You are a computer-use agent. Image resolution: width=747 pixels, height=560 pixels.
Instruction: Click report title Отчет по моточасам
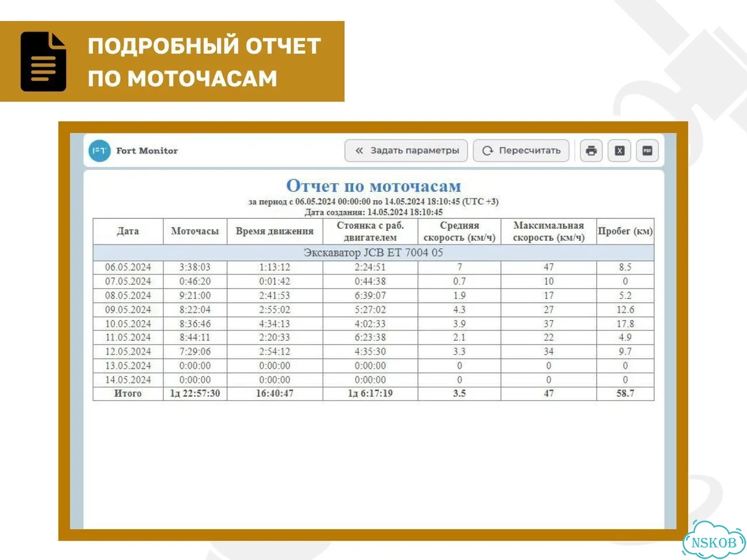(x=373, y=186)
